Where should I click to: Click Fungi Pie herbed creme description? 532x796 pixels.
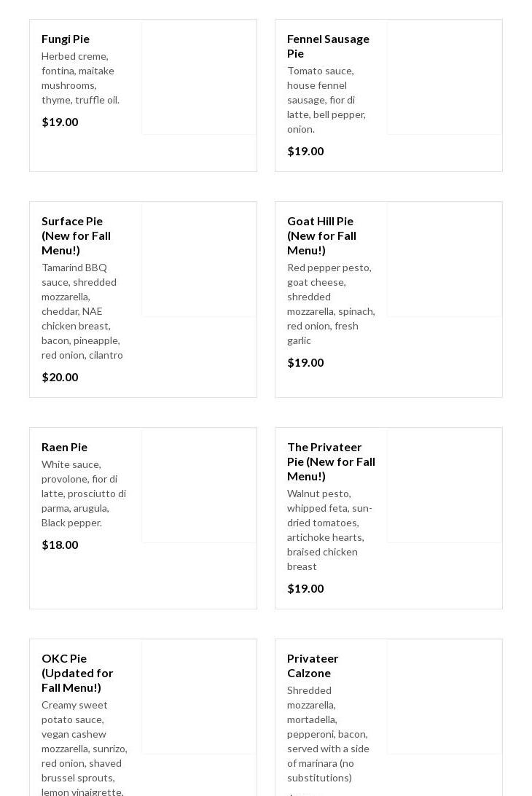coord(80,78)
